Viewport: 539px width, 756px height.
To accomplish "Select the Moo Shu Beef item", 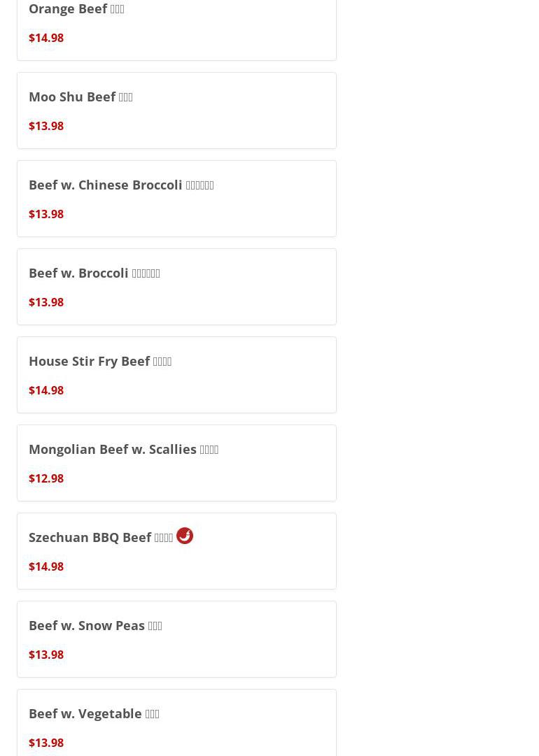I will pyautogui.click(x=80, y=97).
